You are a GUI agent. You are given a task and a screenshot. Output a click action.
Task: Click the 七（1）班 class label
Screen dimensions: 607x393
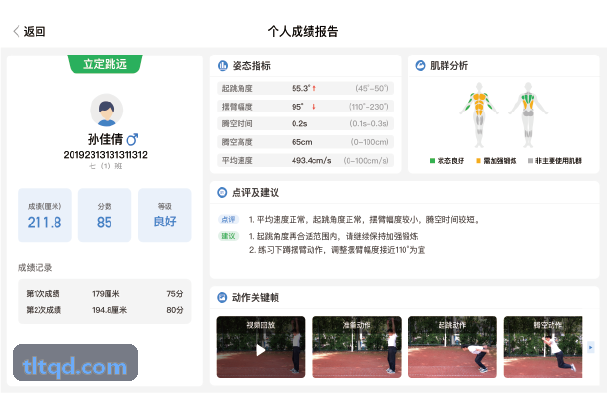tap(106, 166)
